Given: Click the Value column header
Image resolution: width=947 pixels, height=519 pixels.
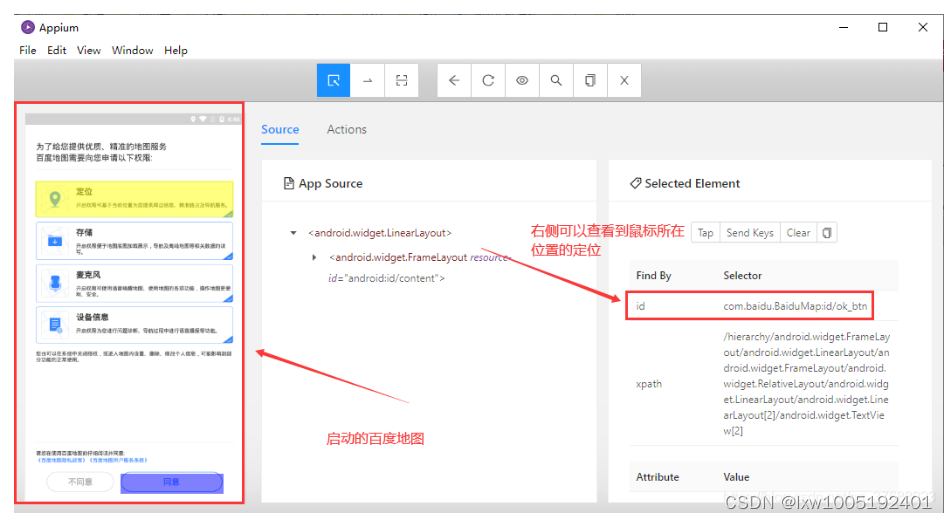Looking at the screenshot, I should pos(736,477).
